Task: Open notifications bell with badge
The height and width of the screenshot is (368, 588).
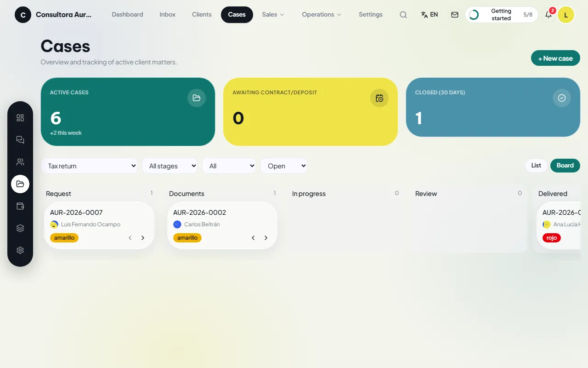Action: coord(548,14)
